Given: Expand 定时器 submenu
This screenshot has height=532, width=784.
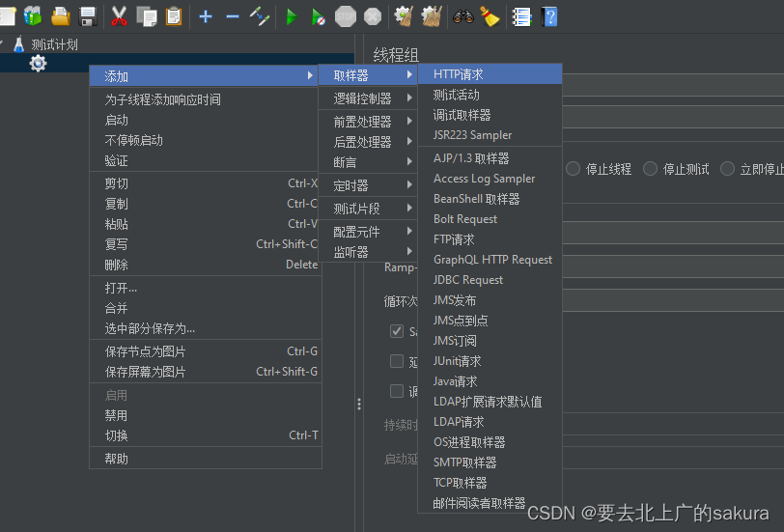Looking at the screenshot, I should coord(368,185).
